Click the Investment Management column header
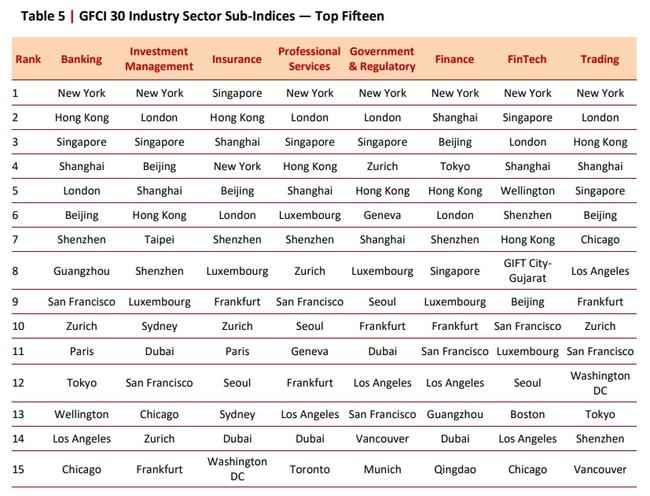This screenshot has width=650, height=496. tap(159, 59)
